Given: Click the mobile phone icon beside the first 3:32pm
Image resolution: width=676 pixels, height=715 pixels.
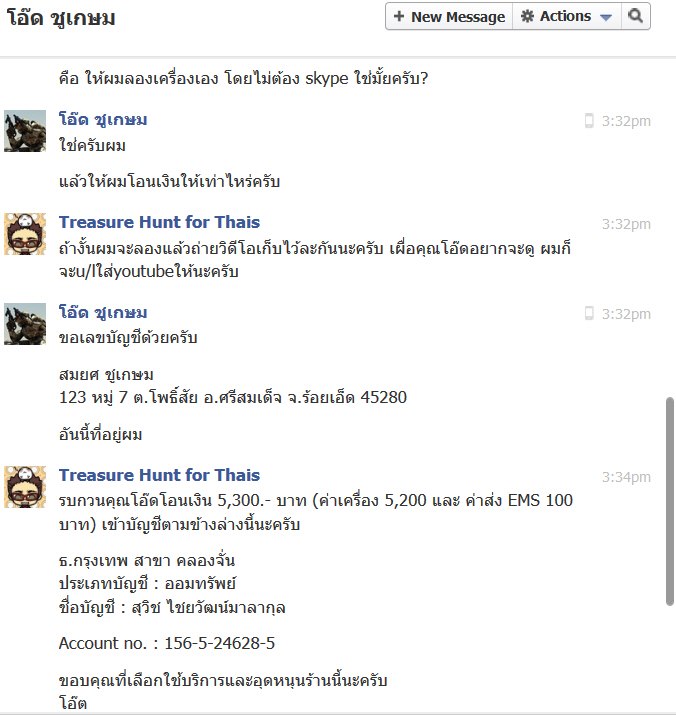Looking at the screenshot, I should tap(589, 121).
